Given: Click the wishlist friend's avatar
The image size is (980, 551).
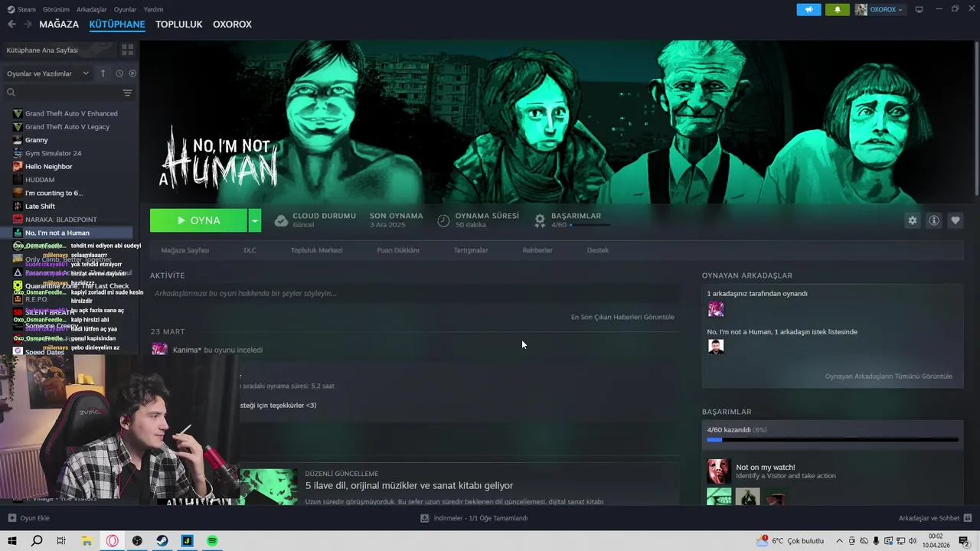Looking at the screenshot, I should coord(716,347).
